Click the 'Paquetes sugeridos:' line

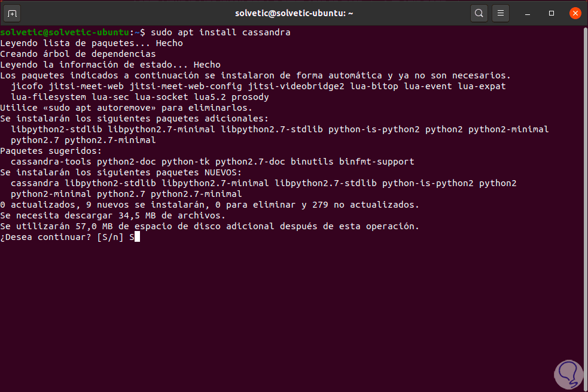click(51, 151)
